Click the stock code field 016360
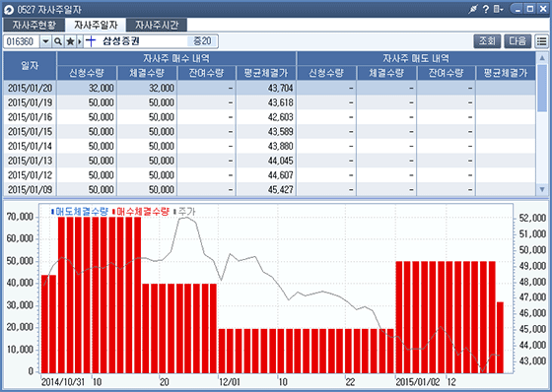552x392 pixels. click(22, 41)
